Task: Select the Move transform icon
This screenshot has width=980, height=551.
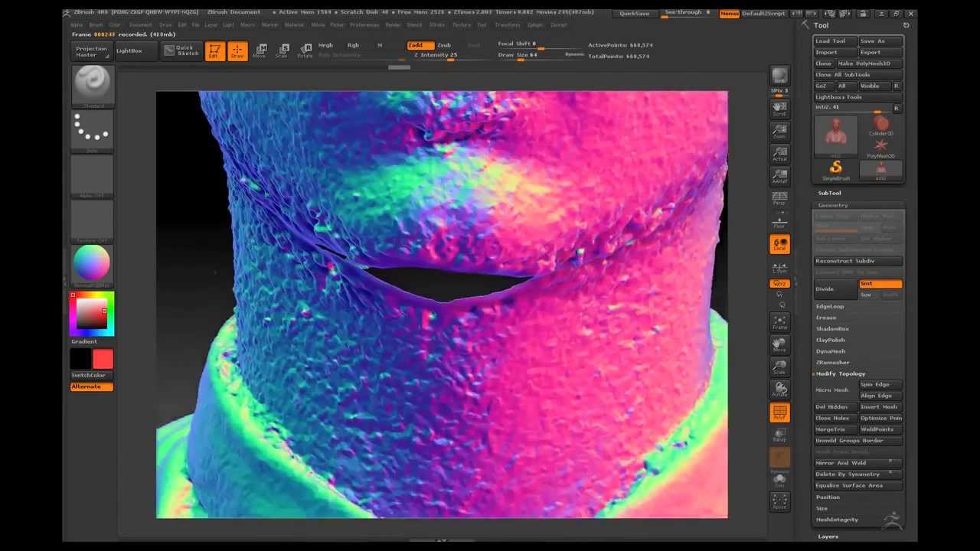Action: [260, 51]
